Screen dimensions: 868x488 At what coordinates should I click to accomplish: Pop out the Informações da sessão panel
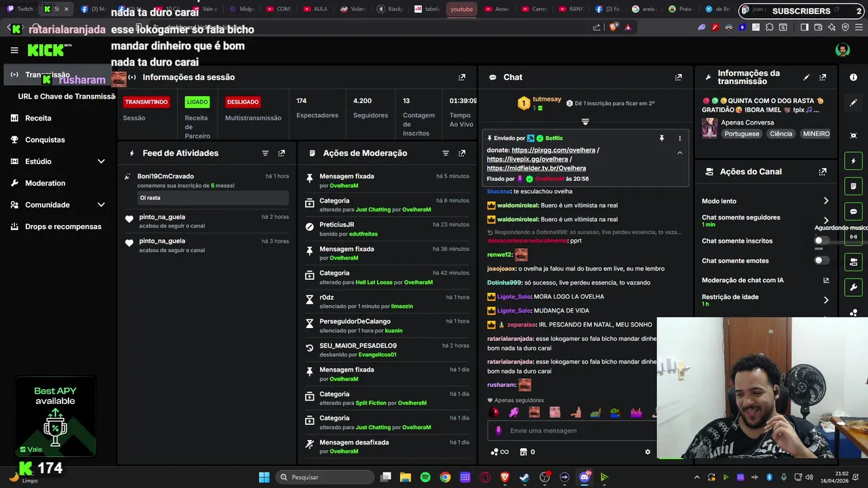pos(462,77)
